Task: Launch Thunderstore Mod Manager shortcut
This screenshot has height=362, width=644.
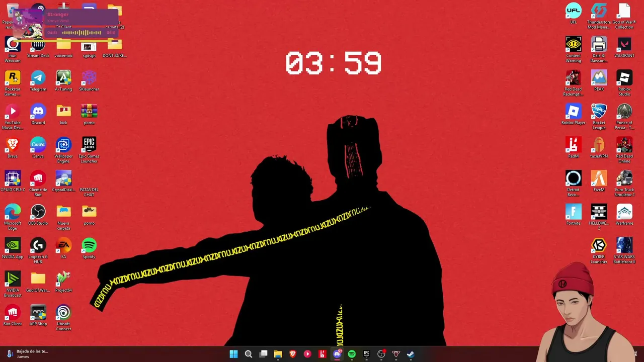Action: point(599,16)
